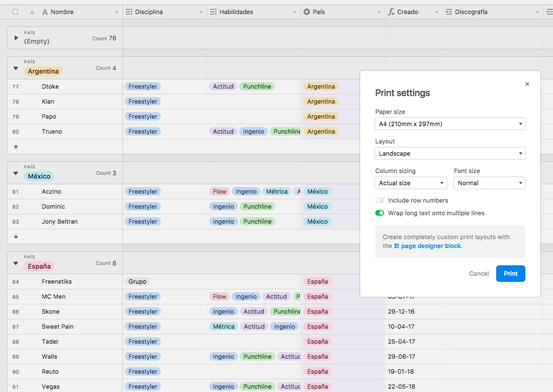Click the Punchline tag in Dominic row

(x=257, y=207)
